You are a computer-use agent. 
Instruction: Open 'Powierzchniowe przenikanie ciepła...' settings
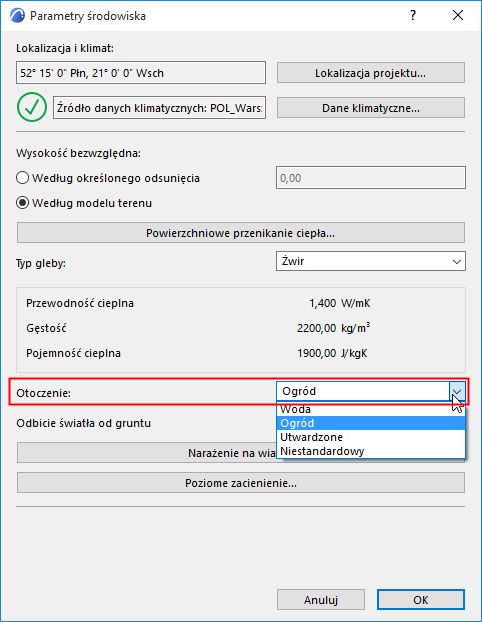coord(240,233)
